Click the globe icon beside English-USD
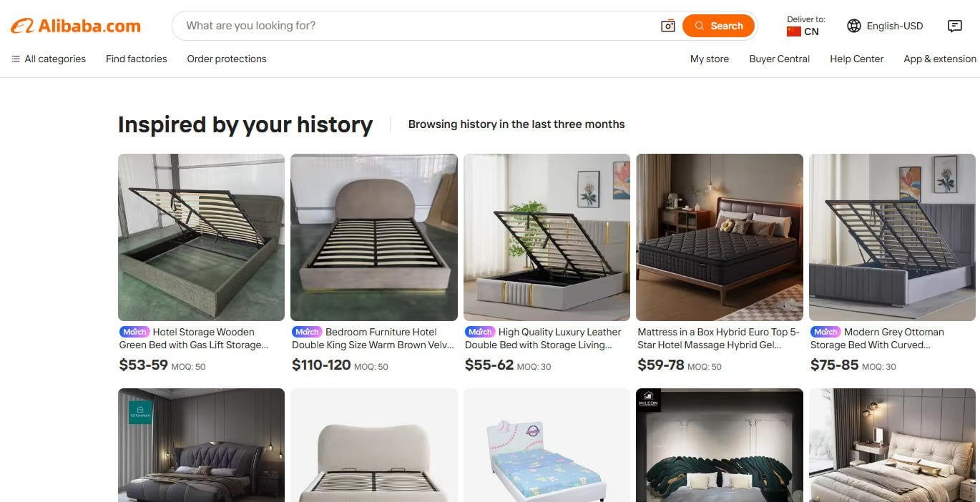This screenshot has height=502, width=980. tap(853, 25)
